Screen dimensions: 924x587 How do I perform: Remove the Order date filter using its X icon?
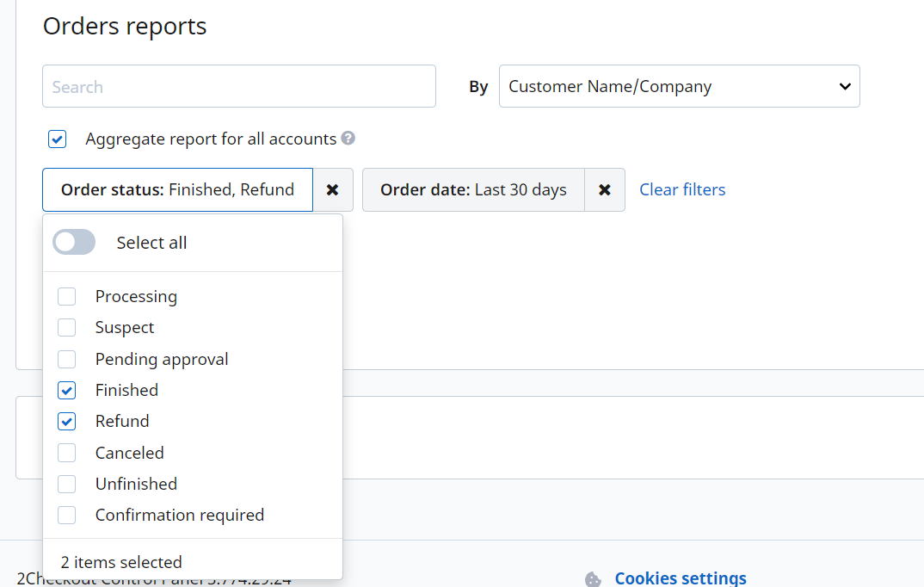[605, 189]
